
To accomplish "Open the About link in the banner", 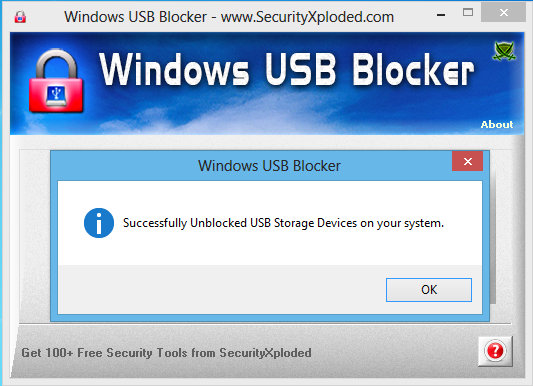I will coord(497,124).
